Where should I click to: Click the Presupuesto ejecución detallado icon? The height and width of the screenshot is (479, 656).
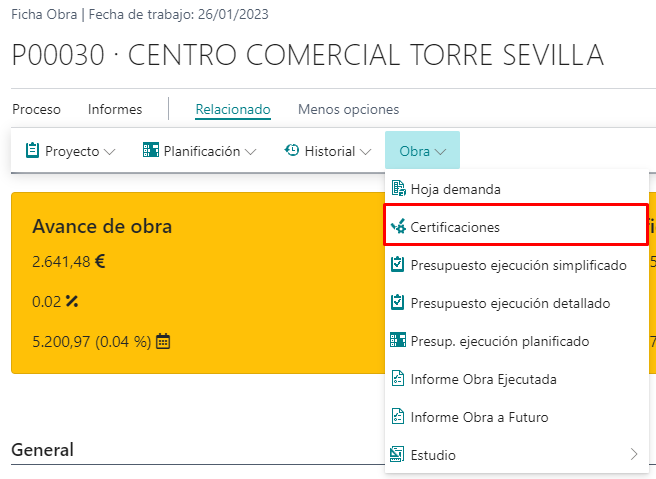pyautogui.click(x=397, y=302)
